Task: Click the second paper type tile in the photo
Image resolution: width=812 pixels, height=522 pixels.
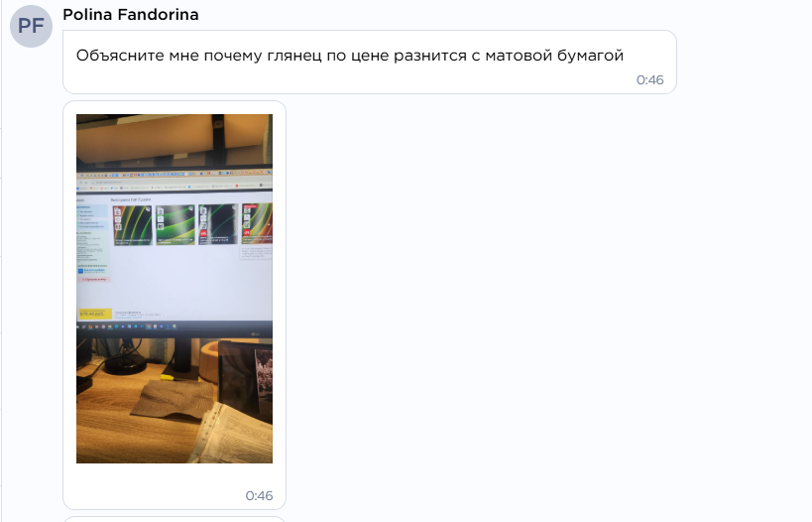Action: click(x=175, y=225)
